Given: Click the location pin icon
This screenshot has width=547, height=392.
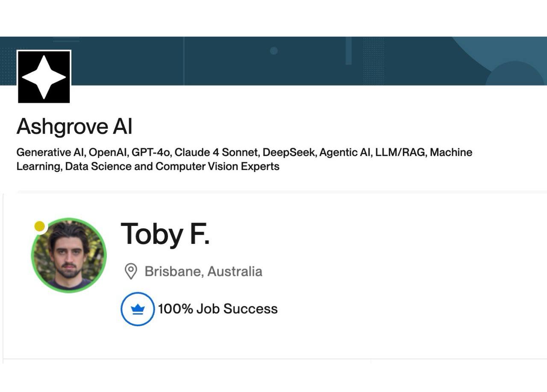Looking at the screenshot, I should click(130, 272).
